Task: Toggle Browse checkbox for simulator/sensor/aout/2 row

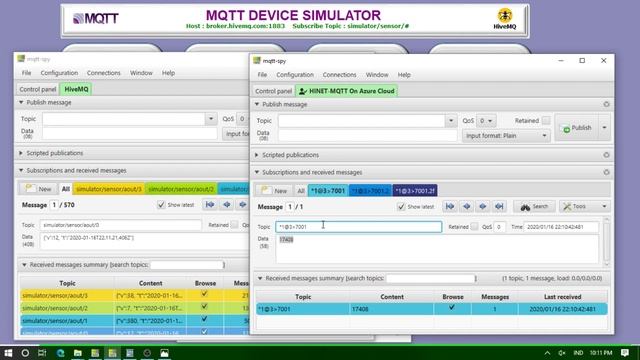Action: coord(204,307)
